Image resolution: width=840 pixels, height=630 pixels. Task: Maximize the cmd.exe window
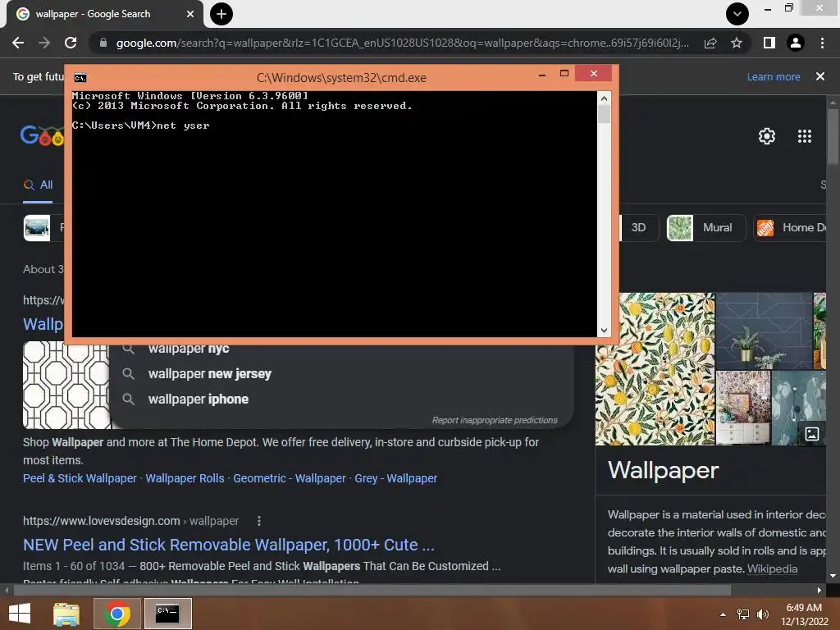point(564,73)
